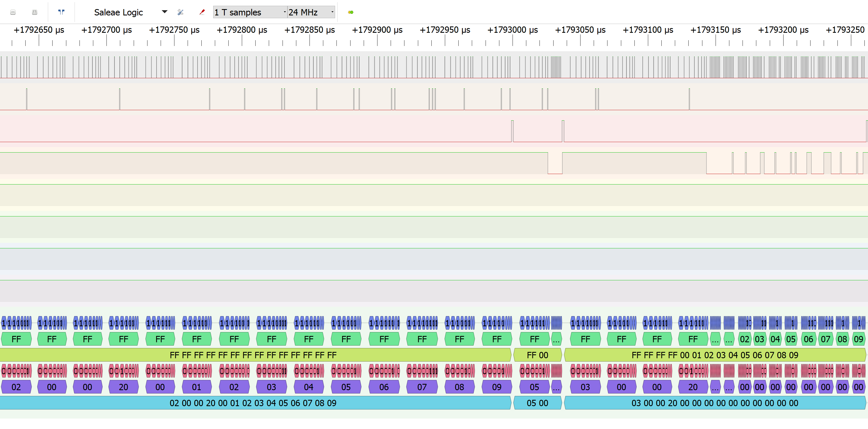
Task: Click the add protocol decoder icon
Action: click(351, 12)
